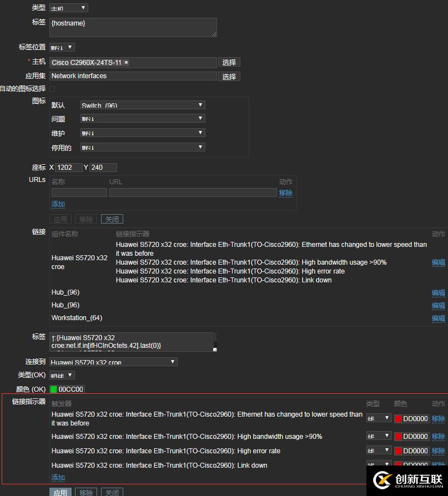Edit the Workstation_(64) link

point(438,318)
